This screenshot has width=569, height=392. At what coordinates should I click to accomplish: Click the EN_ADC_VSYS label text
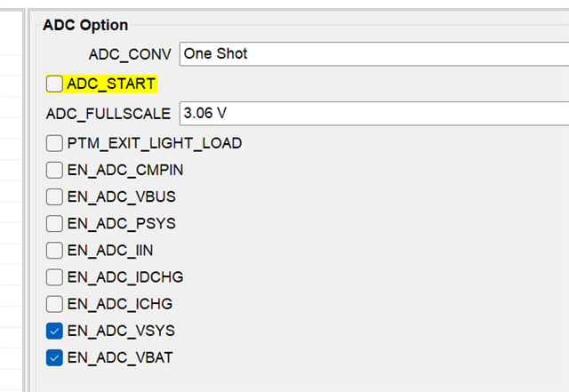point(121,332)
